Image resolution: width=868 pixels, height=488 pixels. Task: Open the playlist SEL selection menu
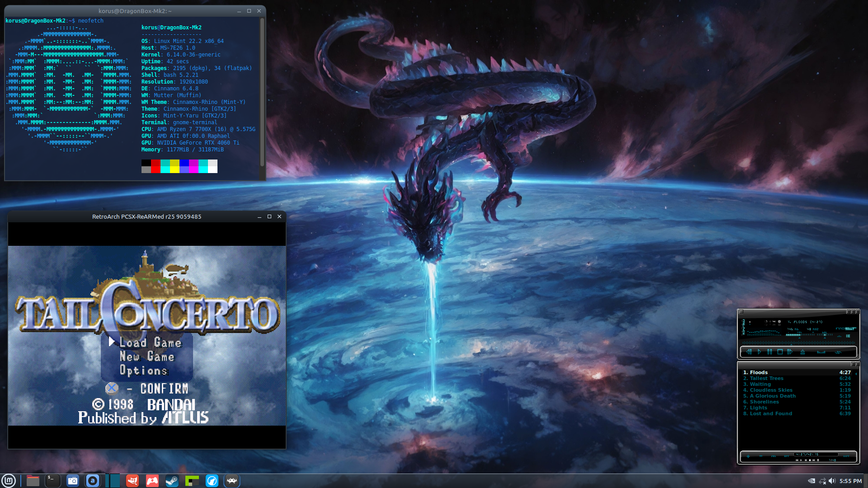(774, 456)
